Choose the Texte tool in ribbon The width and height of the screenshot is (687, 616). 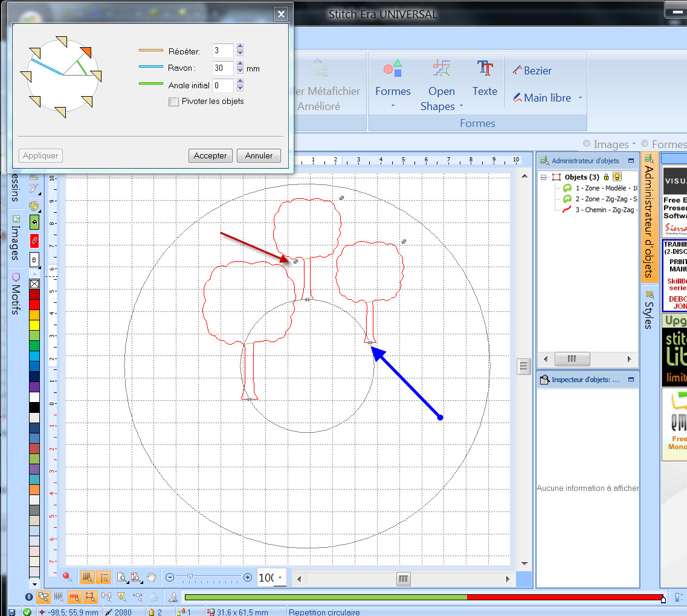pyautogui.click(x=485, y=78)
